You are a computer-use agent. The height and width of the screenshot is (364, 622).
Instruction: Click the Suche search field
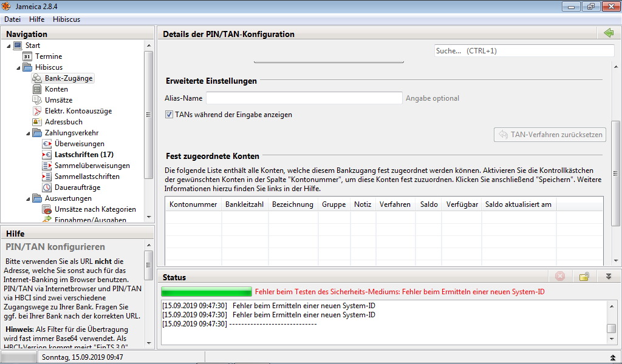point(524,51)
